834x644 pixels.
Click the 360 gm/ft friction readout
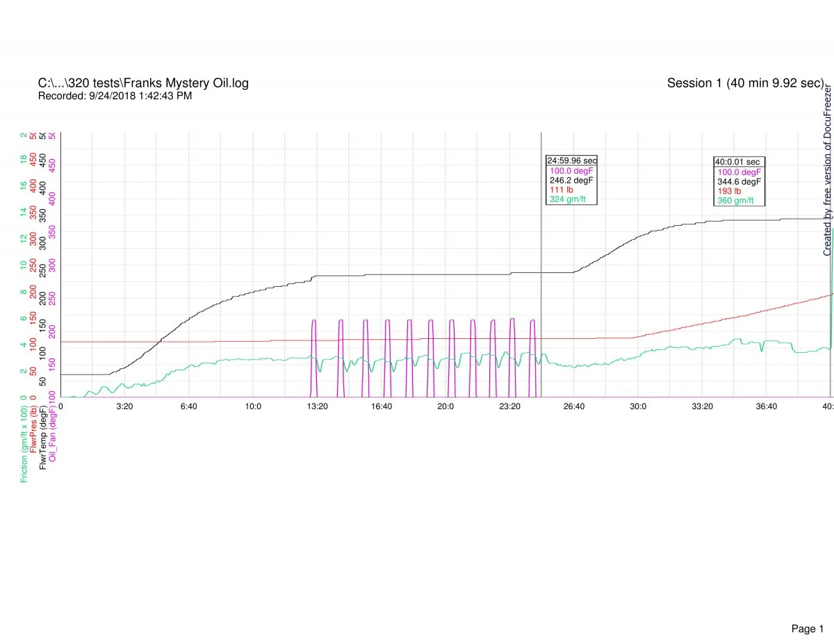point(735,201)
